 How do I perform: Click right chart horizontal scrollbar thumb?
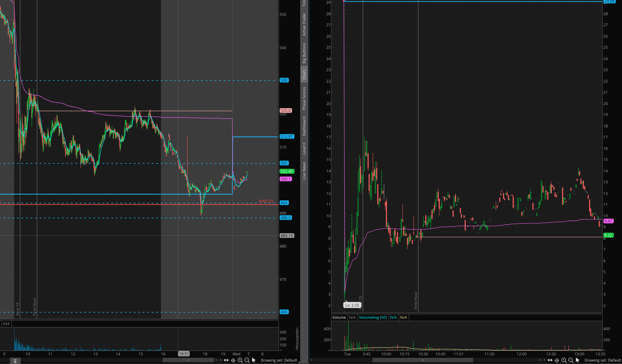tap(423, 360)
